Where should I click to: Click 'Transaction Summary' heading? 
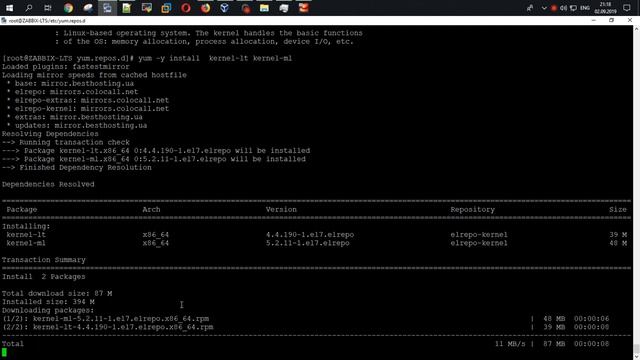[44, 260]
